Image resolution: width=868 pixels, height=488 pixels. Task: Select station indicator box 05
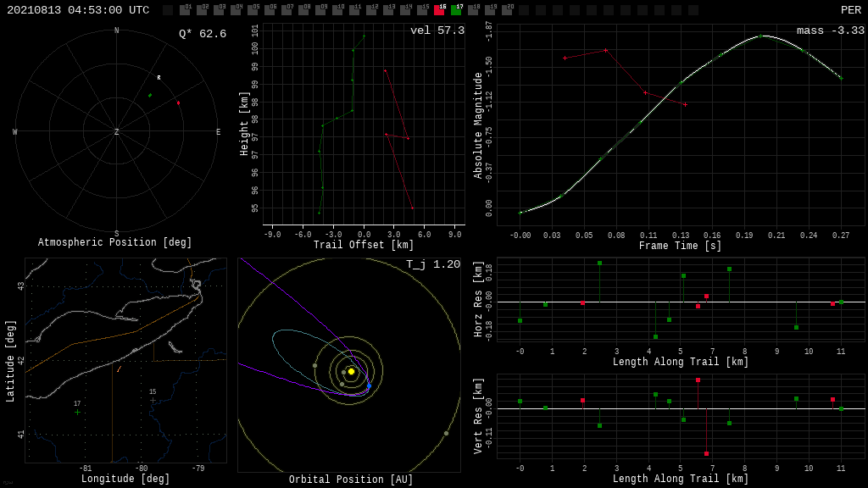click(x=253, y=9)
